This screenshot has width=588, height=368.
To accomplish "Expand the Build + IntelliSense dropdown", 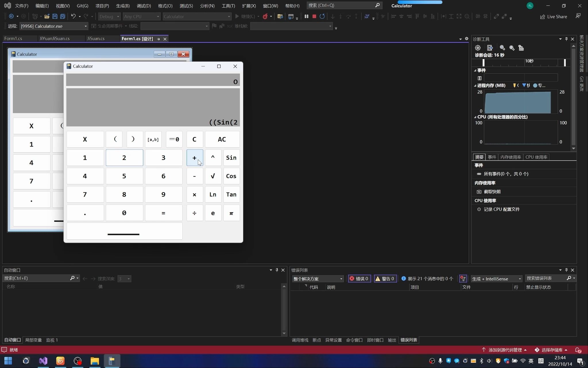I will [x=519, y=279].
